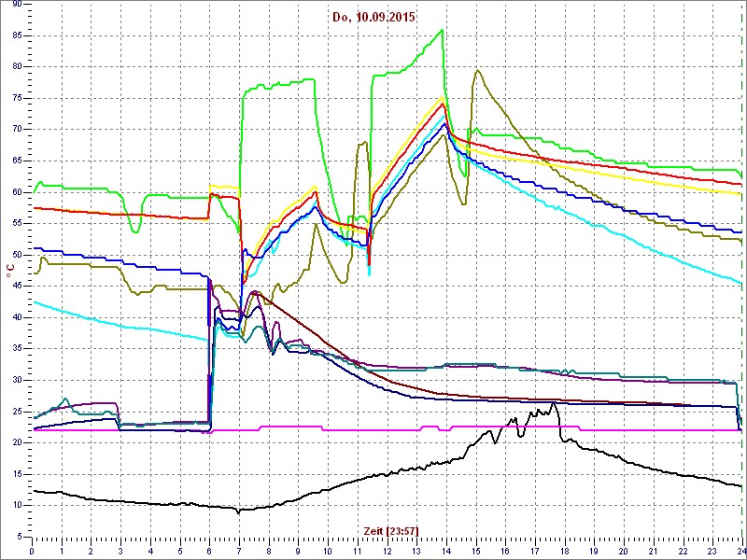Click the dark red curve's peak near hour 7

click(x=254, y=292)
